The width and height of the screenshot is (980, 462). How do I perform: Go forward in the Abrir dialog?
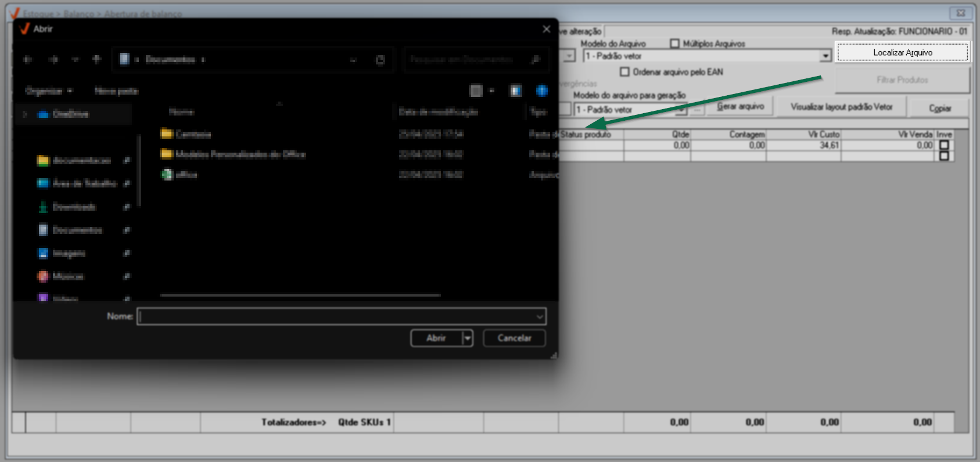pyautogui.click(x=53, y=60)
